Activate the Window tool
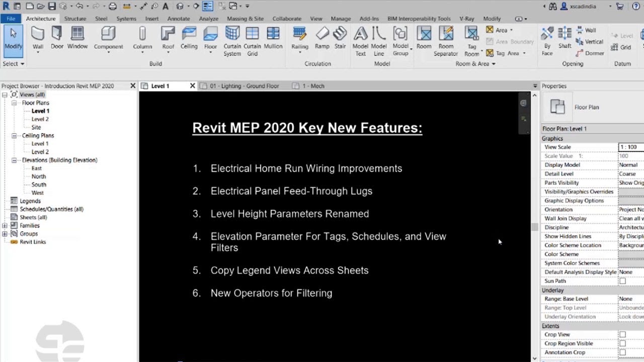The height and width of the screenshot is (362, 644). (x=77, y=38)
